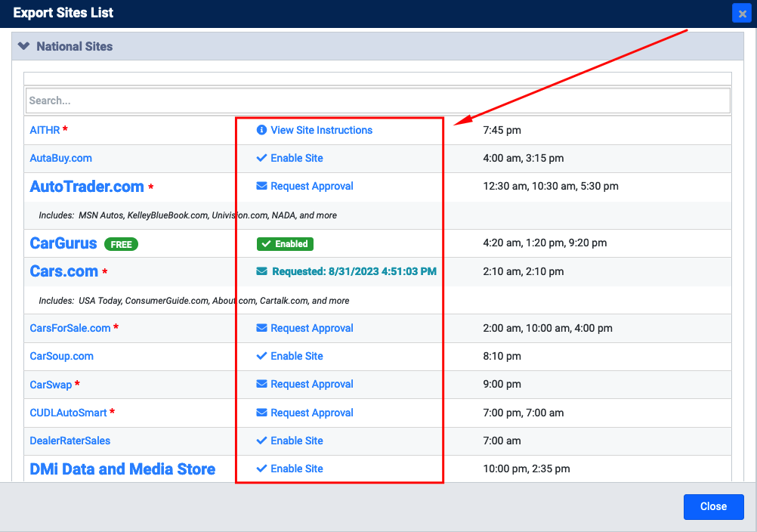The height and width of the screenshot is (532, 757).
Task: Close the dialog using the top X button
Action: tap(742, 14)
